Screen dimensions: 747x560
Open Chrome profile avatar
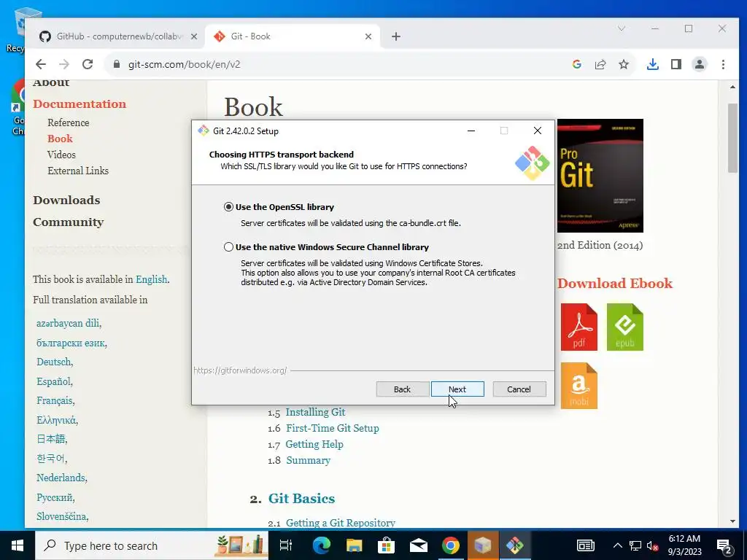(x=700, y=64)
